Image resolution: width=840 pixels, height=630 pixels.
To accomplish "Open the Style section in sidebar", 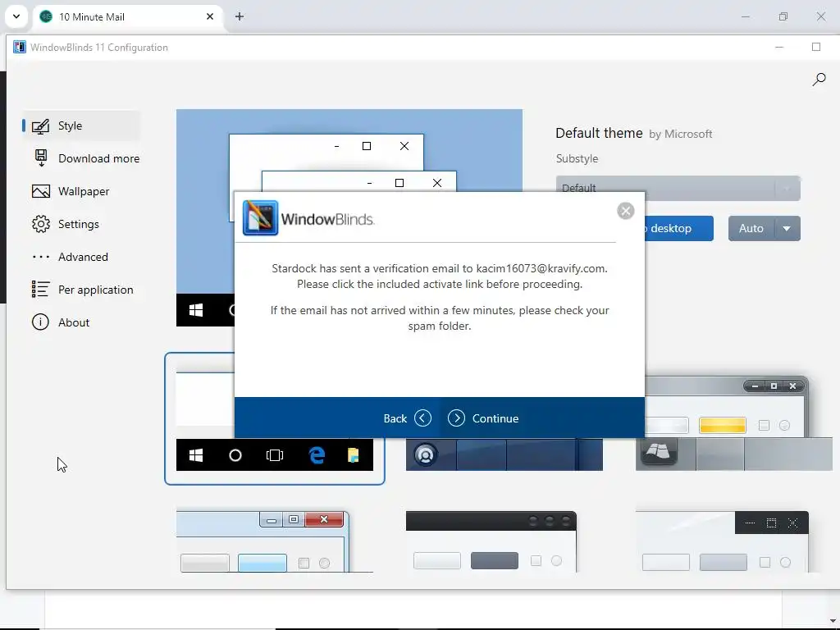I will pyautogui.click(x=81, y=126).
